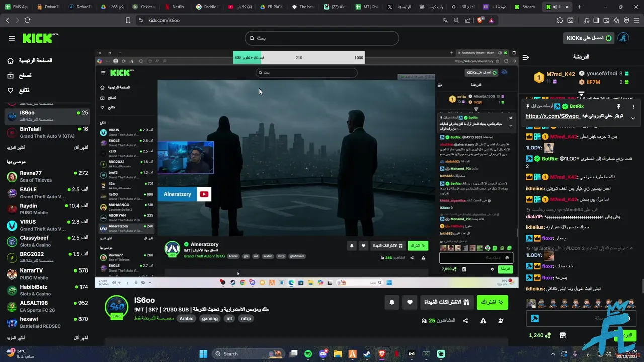Collapse the chat panel
Image resolution: width=644 pixels, height=362 pixels.
tap(526, 57)
